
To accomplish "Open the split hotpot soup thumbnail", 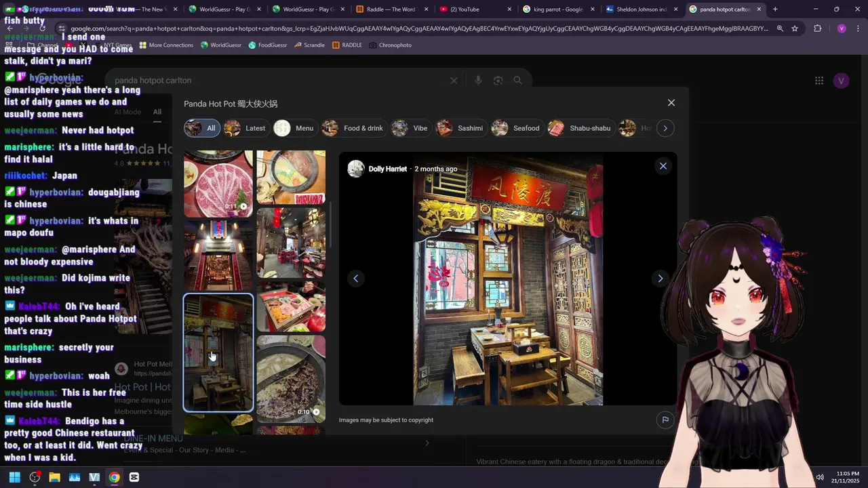I will point(291,178).
